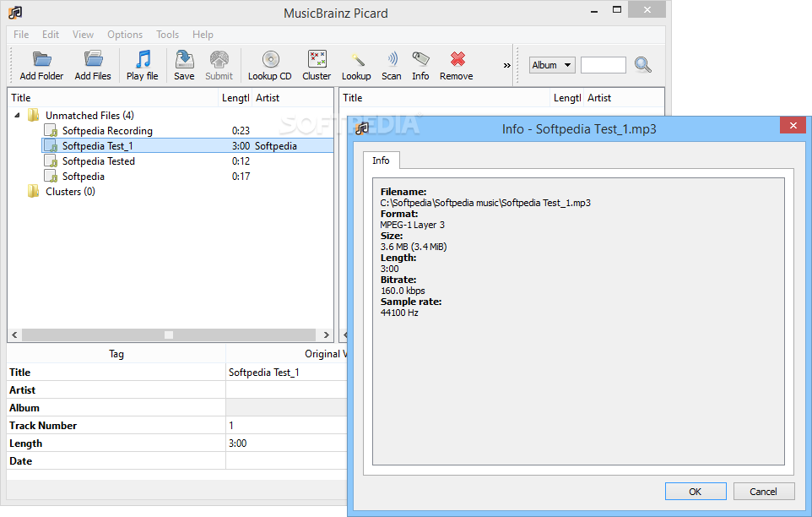Screen dimensions: 812x517
Task: Click the left pane horizontal scrollbar thumb
Action: click(x=169, y=335)
